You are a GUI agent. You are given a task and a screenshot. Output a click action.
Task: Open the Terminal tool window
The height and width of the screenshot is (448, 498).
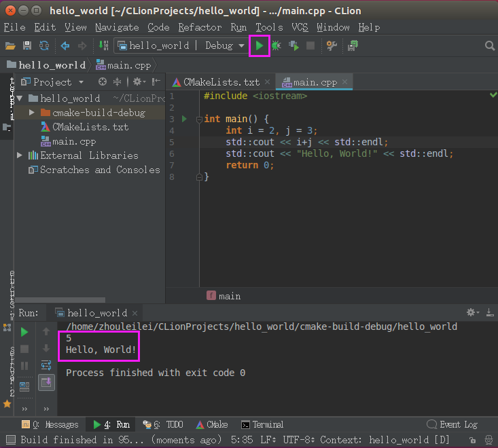(x=262, y=425)
